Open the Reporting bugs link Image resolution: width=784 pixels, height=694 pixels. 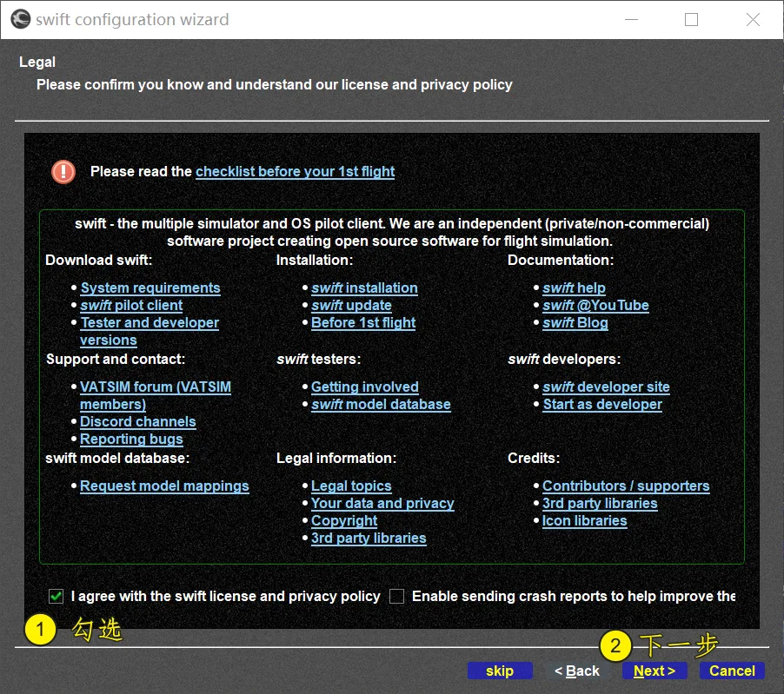point(131,440)
